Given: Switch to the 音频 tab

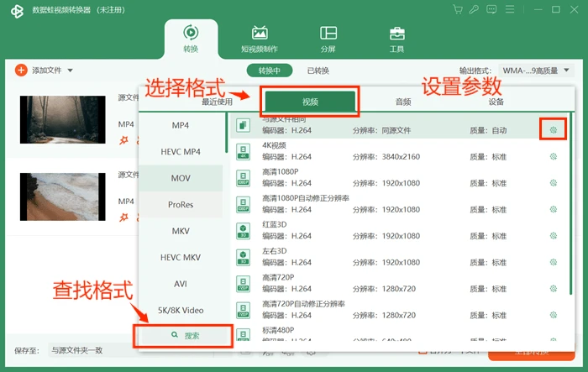Looking at the screenshot, I should click(x=403, y=102).
